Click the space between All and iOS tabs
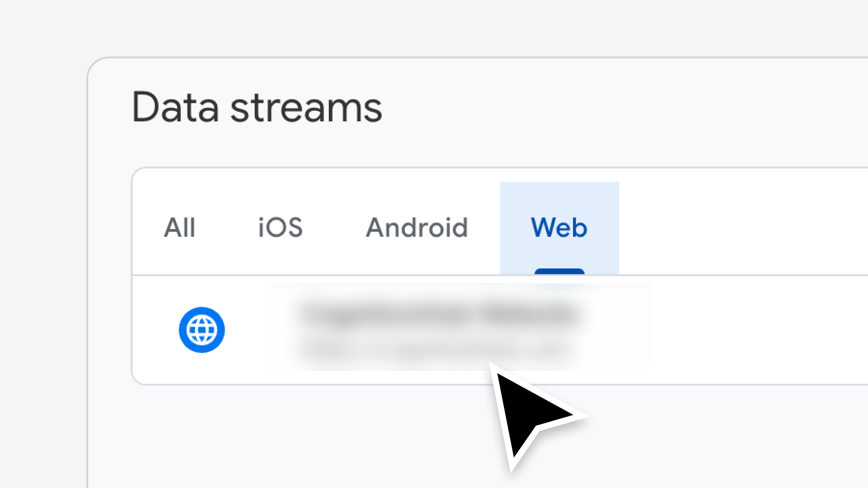The image size is (868, 488). coord(226,228)
